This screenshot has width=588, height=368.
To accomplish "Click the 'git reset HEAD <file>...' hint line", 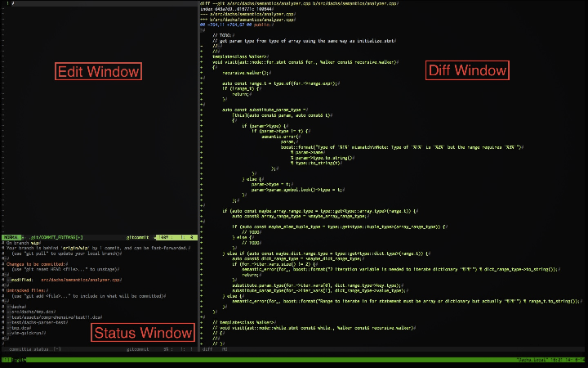I will coord(65,269).
